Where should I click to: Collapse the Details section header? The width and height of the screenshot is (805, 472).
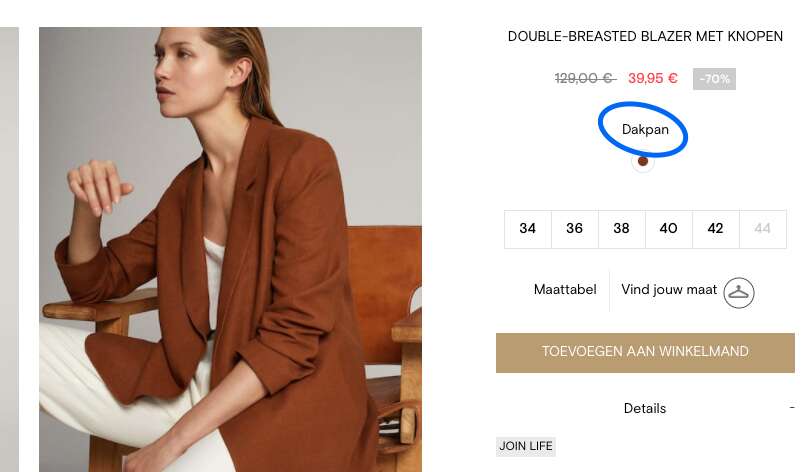pyautogui.click(x=645, y=408)
